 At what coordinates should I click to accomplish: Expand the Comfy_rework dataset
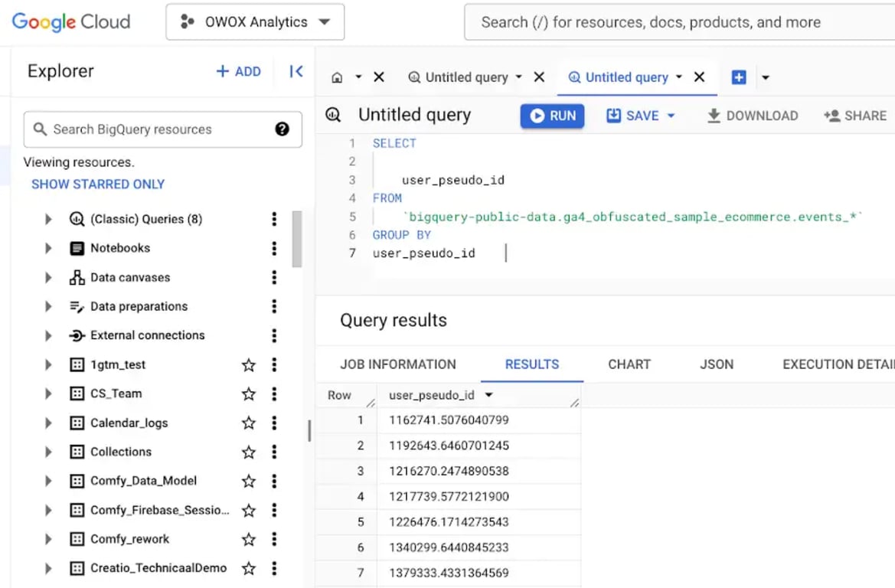point(48,540)
